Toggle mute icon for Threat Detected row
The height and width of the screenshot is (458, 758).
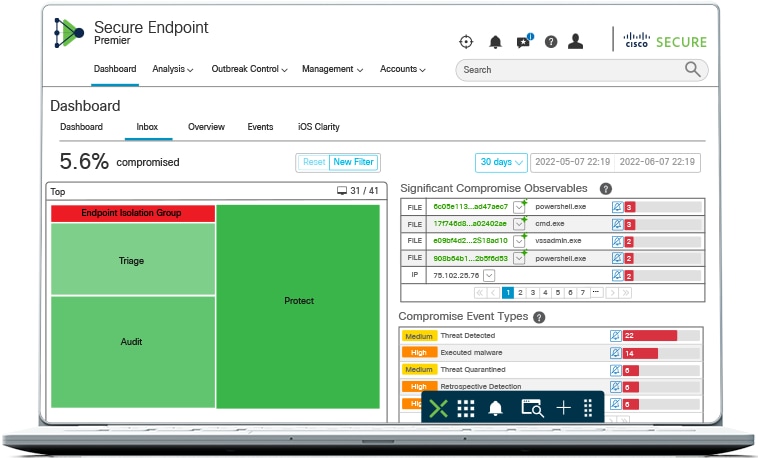(616, 336)
